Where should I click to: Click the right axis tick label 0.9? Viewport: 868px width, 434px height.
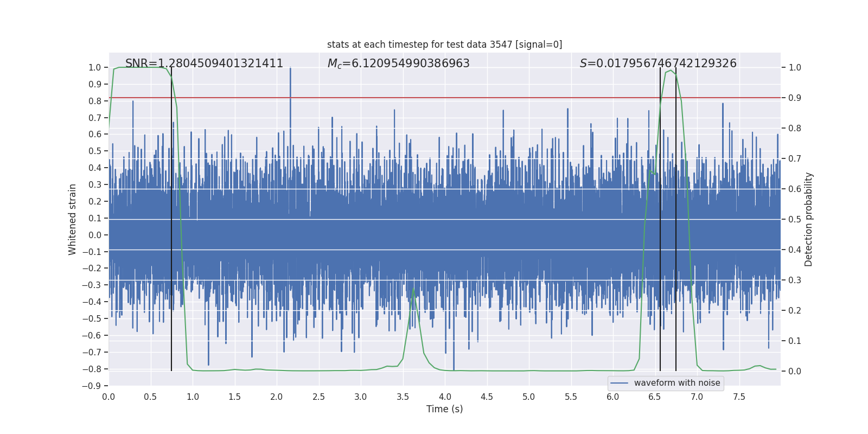795,98
